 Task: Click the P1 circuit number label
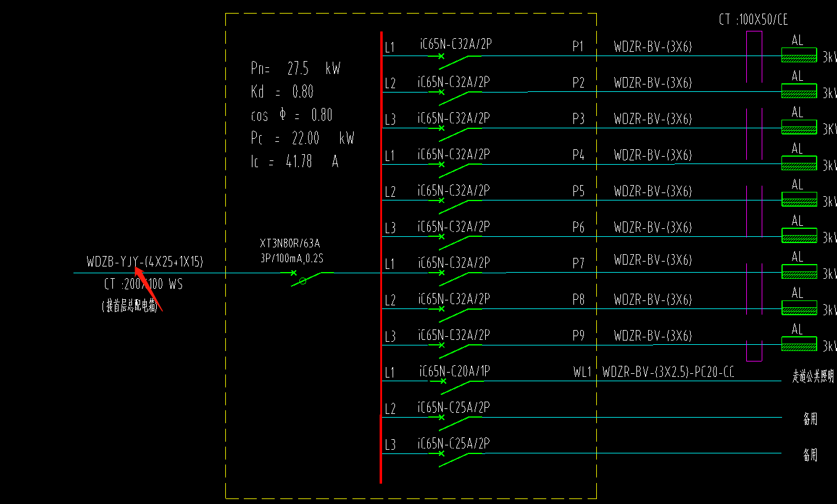pyautogui.click(x=578, y=46)
